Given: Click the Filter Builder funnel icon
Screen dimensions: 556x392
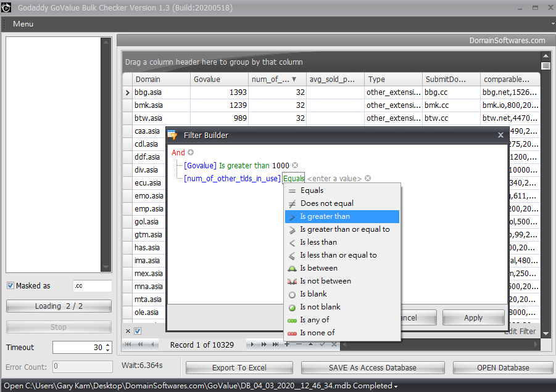Looking at the screenshot, I should [172, 135].
